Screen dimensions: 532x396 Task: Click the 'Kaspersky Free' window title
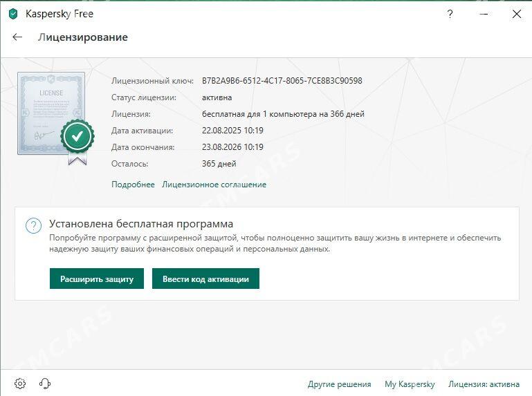(x=59, y=14)
